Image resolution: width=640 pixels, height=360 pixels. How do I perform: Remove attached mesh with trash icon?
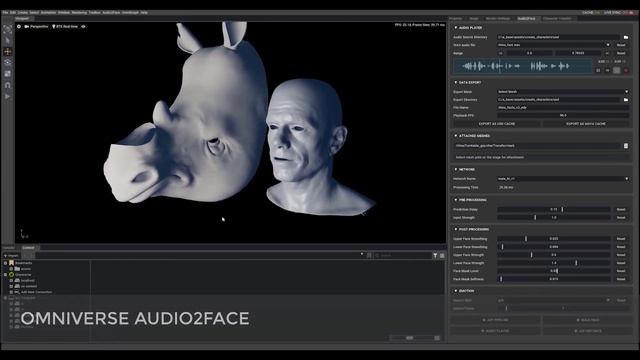click(x=626, y=146)
